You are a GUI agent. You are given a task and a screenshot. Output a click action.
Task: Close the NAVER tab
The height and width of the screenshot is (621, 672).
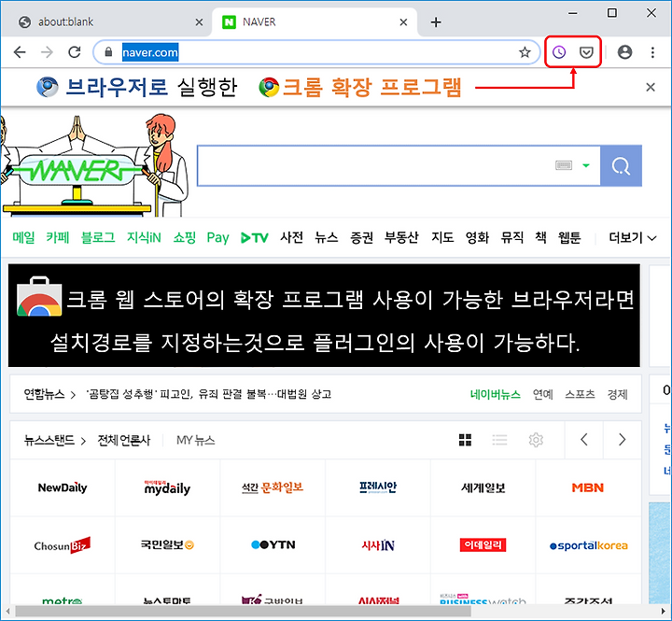click(x=403, y=21)
